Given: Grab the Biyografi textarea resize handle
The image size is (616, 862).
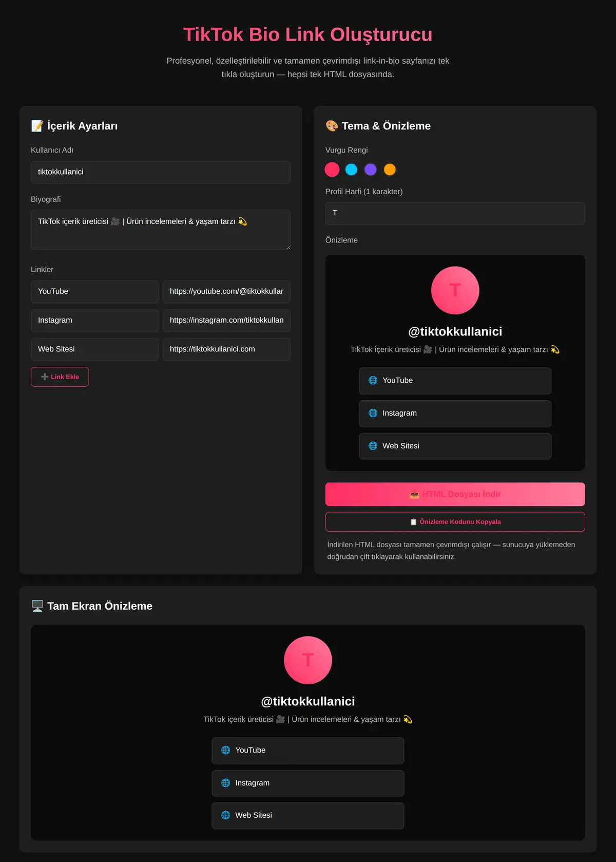Looking at the screenshot, I should pos(287,247).
